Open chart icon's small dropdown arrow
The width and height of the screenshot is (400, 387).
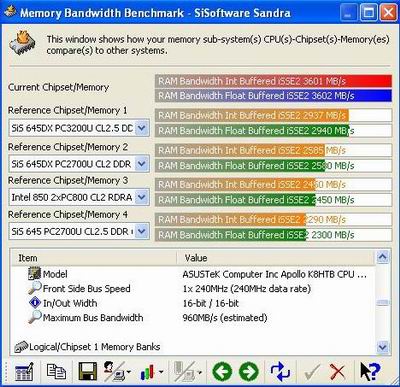[x=160, y=372]
